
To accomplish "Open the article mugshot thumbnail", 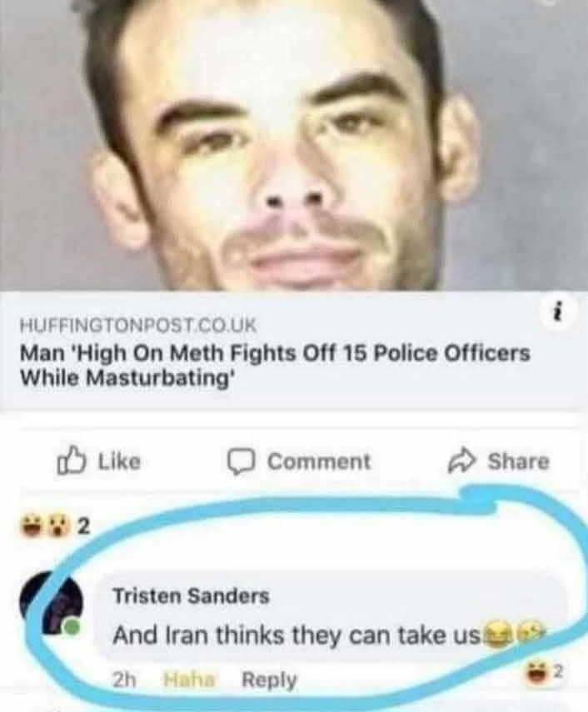I will pos(294,145).
